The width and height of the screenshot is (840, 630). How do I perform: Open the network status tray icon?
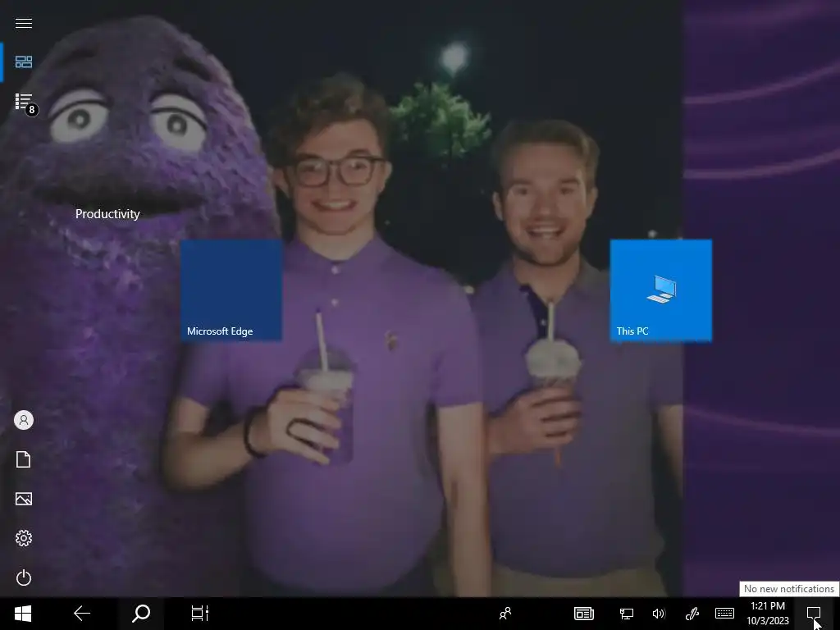pos(626,614)
